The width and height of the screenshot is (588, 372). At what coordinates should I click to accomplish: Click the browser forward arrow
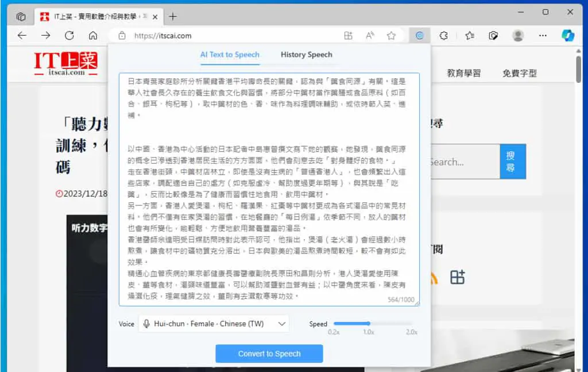(46, 36)
